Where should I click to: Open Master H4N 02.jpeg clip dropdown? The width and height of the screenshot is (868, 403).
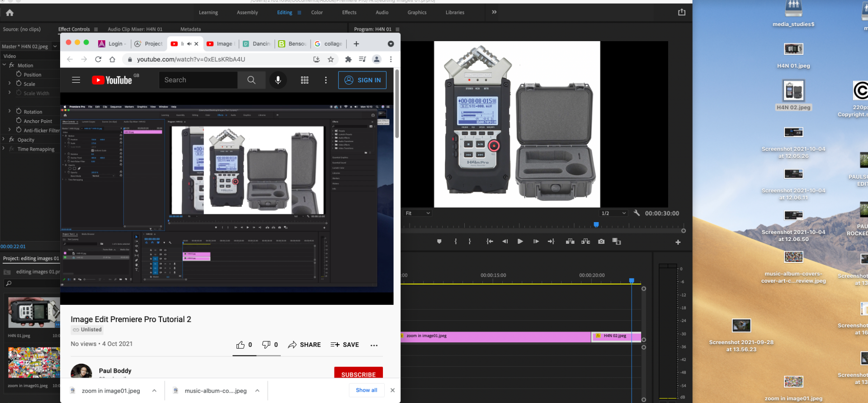(55, 46)
